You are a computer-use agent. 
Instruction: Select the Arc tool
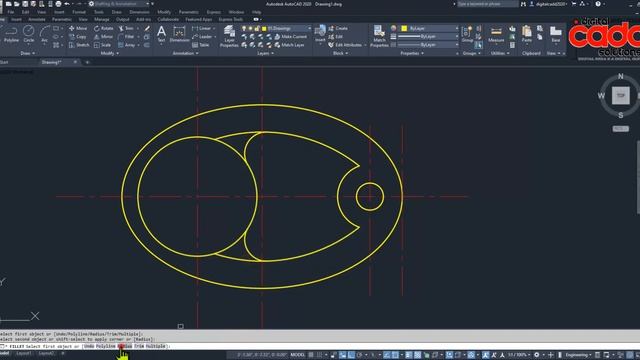click(x=44, y=34)
